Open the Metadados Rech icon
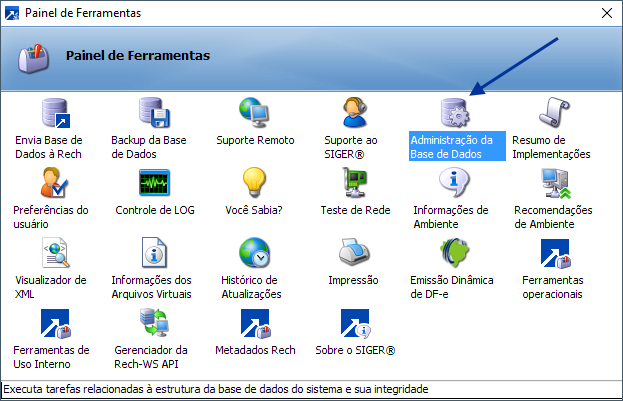 [x=256, y=324]
